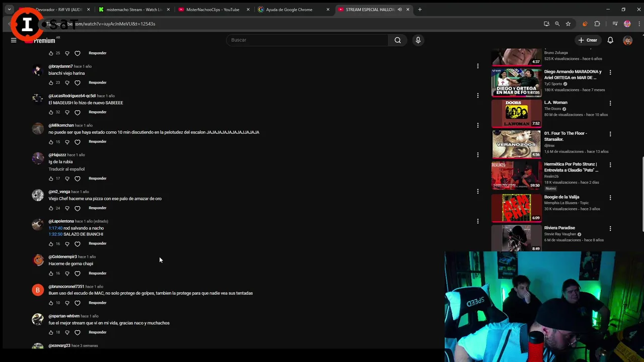Open the L.A. Woman video thumbnail
The width and height of the screenshot is (644, 362).
tap(517, 113)
